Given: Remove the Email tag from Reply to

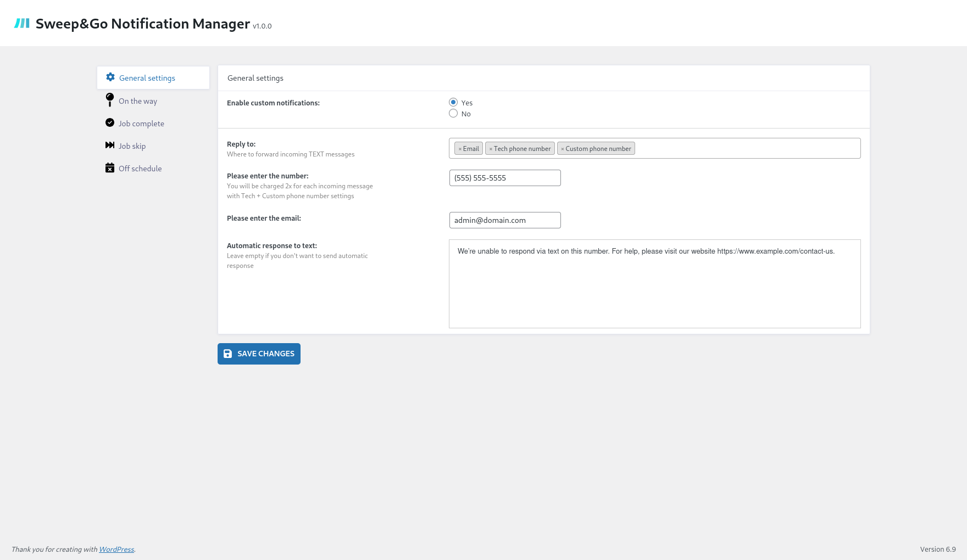Looking at the screenshot, I should tap(460, 149).
